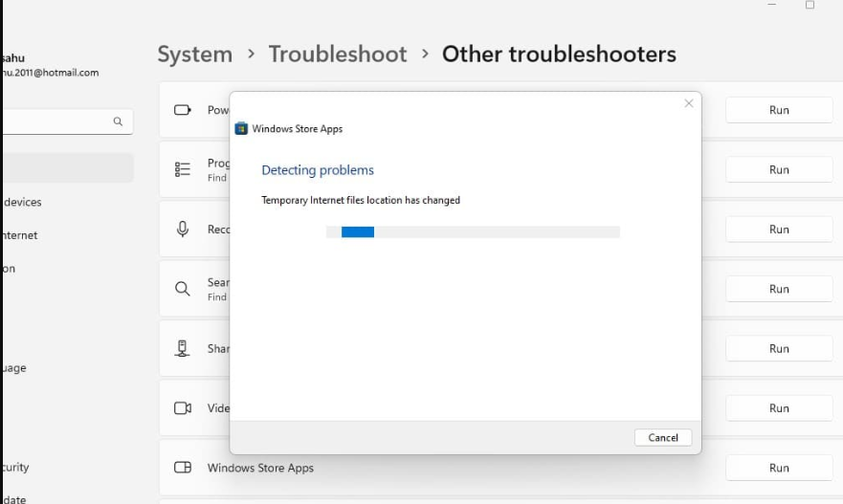The width and height of the screenshot is (843, 504).
Task: Click Windows Store Apps dialog title text
Action: (297, 129)
